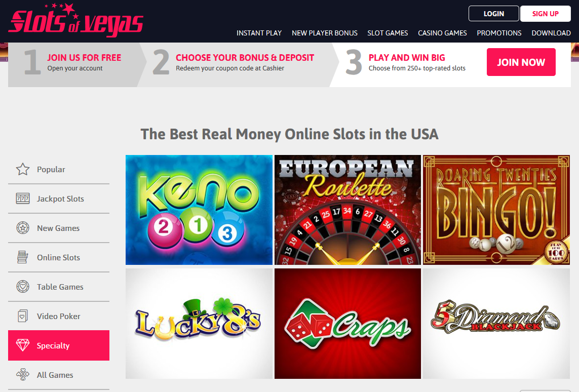Click the All Games clubs icon
The image size is (579, 392).
[22, 375]
